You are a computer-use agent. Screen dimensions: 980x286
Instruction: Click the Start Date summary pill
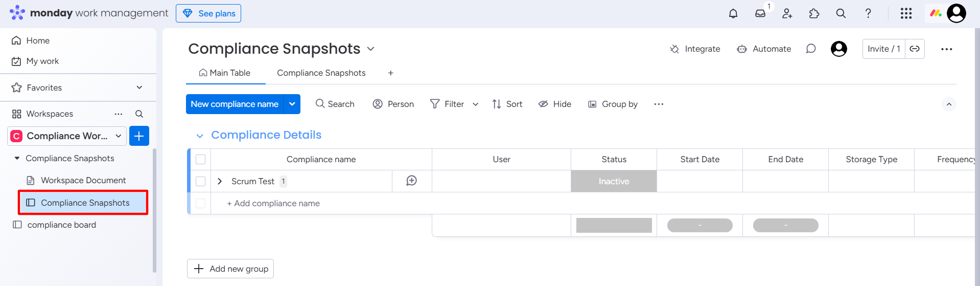click(699, 225)
